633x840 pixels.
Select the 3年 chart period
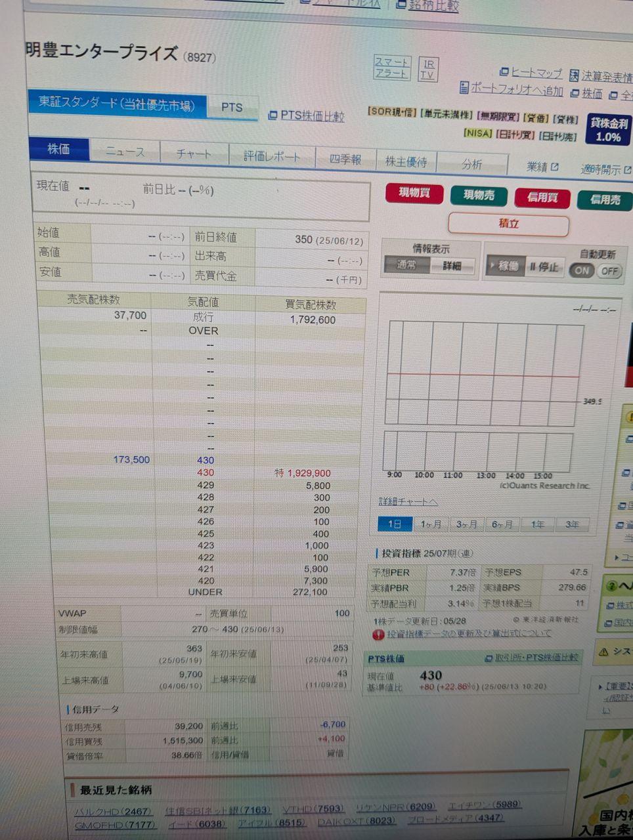[573, 525]
